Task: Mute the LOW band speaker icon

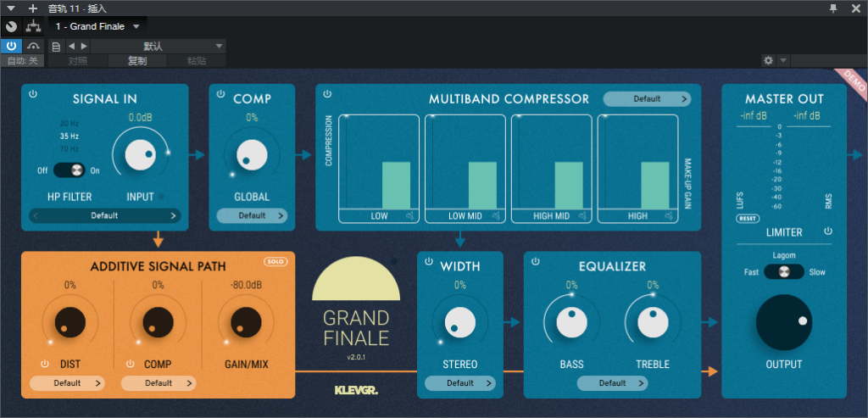Action: tap(409, 216)
